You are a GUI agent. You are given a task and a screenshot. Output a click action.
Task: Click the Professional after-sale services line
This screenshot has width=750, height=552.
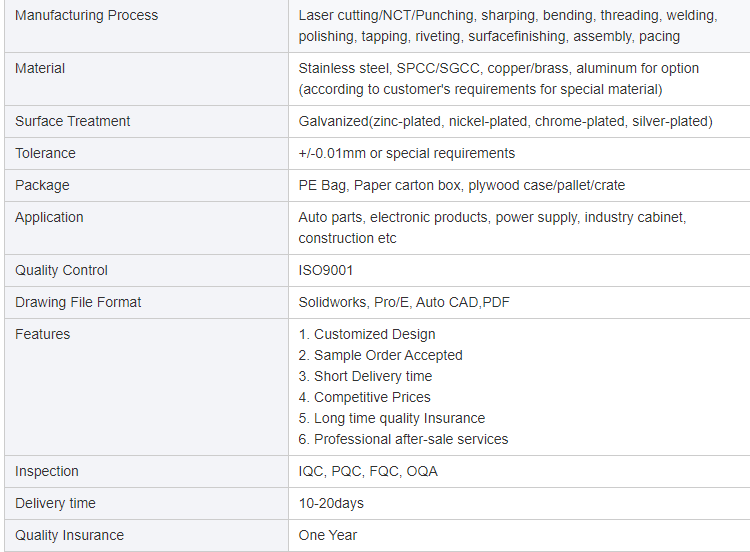coord(403,439)
